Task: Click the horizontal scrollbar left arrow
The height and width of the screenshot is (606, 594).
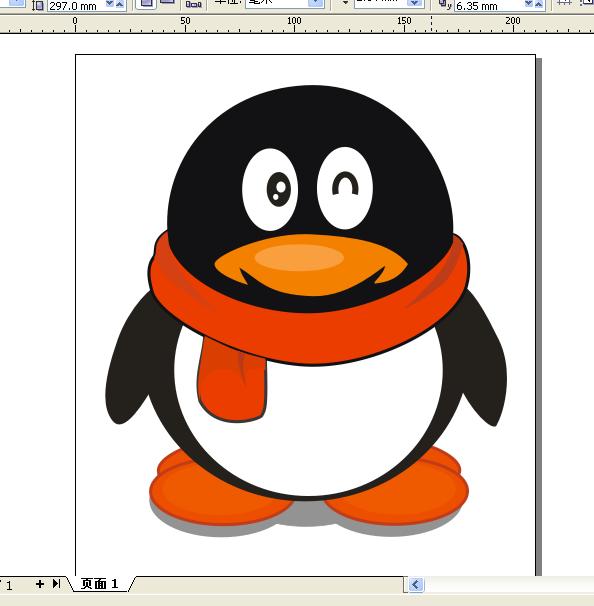Action: (x=416, y=584)
